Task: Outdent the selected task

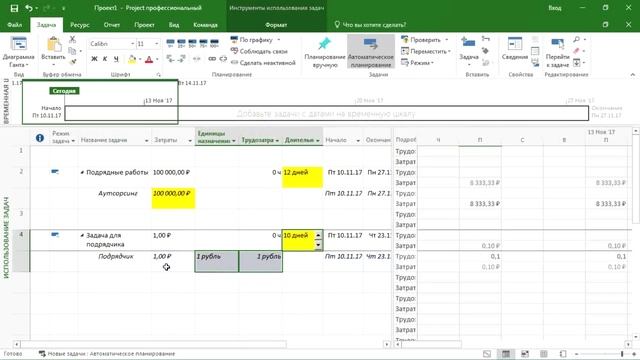Action: click(x=171, y=59)
